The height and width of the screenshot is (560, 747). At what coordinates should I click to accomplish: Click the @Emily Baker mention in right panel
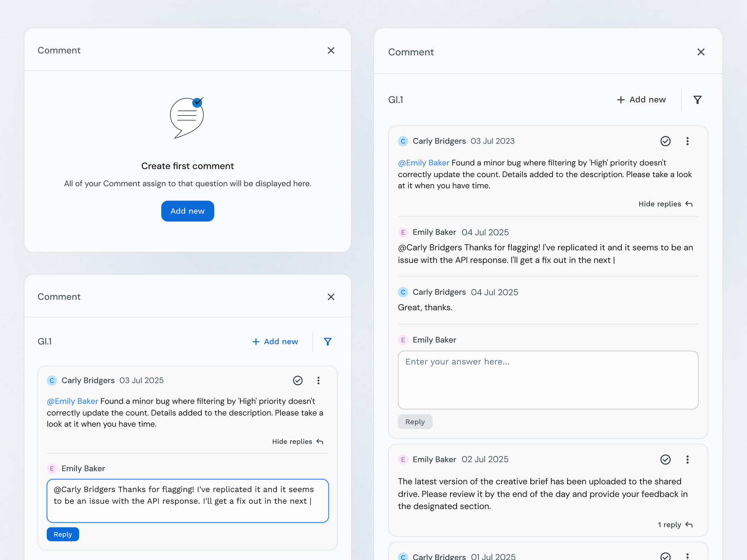(423, 163)
